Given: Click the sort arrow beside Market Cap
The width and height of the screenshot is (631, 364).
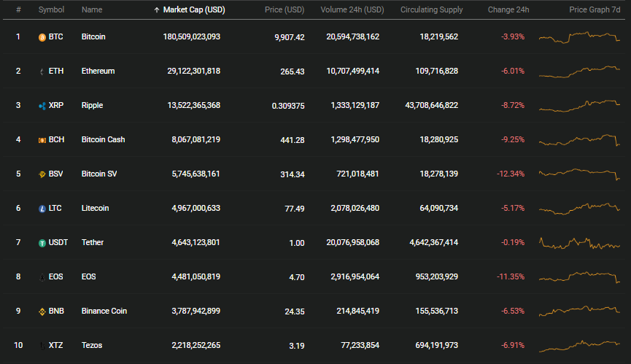Looking at the screenshot, I should pyautogui.click(x=157, y=10).
